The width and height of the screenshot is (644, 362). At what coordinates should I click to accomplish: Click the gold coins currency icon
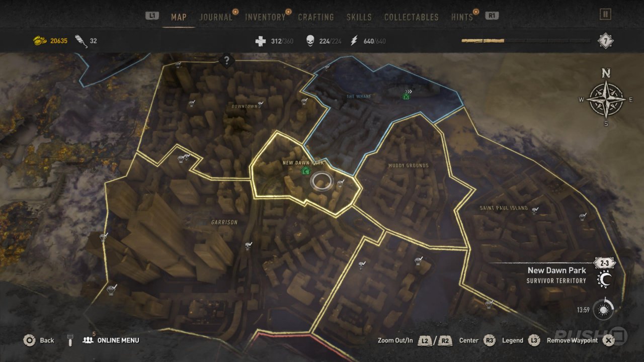point(40,41)
